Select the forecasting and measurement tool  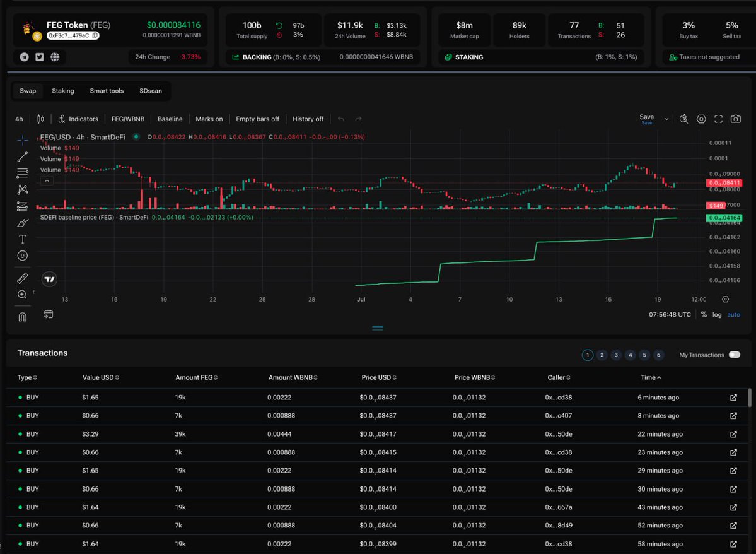(22, 206)
